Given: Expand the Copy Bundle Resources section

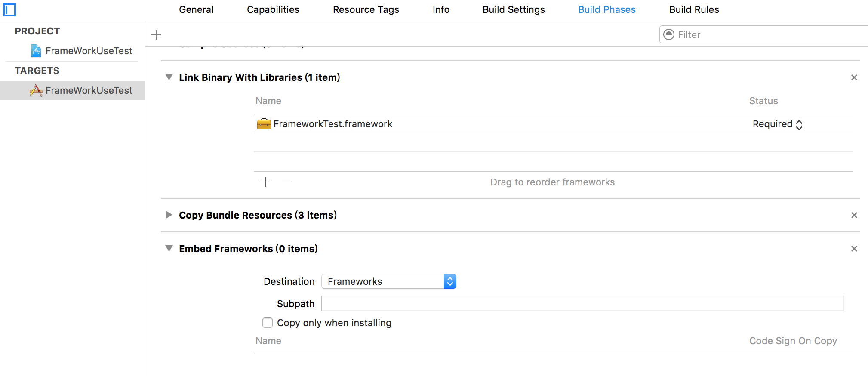Looking at the screenshot, I should (169, 215).
